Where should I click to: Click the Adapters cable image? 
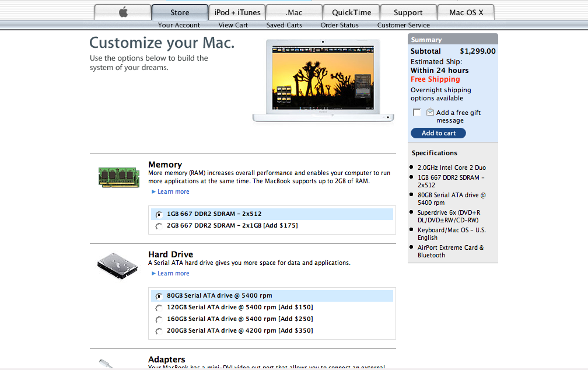pos(106,363)
